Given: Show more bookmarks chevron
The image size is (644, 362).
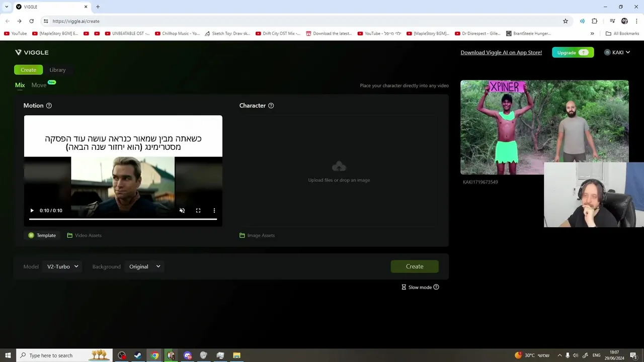Looking at the screenshot, I should coord(592,34).
